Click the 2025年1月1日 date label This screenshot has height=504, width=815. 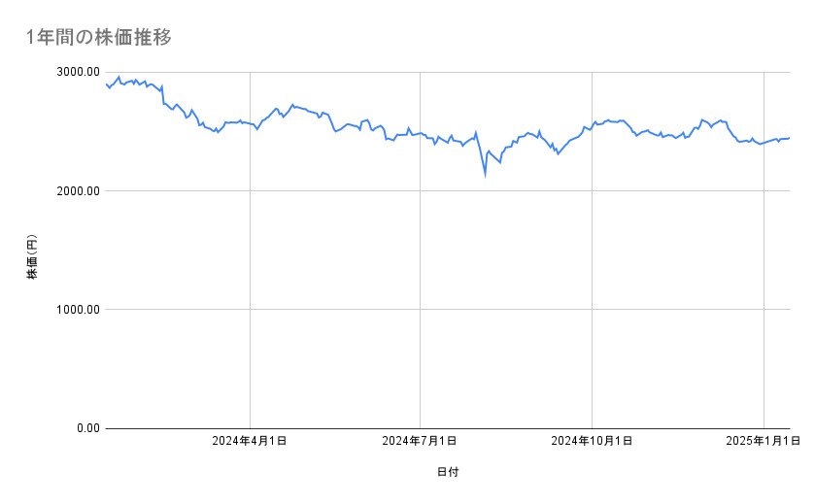coord(764,441)
